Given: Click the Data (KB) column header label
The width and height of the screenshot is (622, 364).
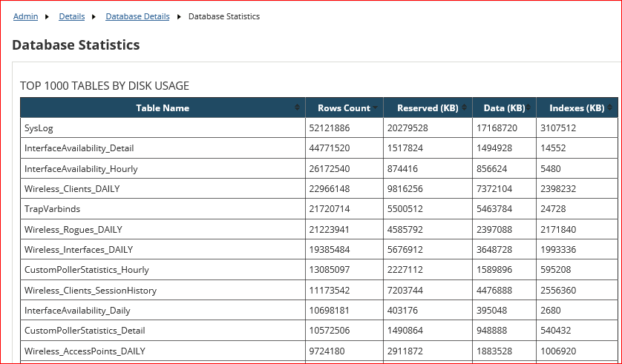Looking at the screenshot, I should point(504,107).
